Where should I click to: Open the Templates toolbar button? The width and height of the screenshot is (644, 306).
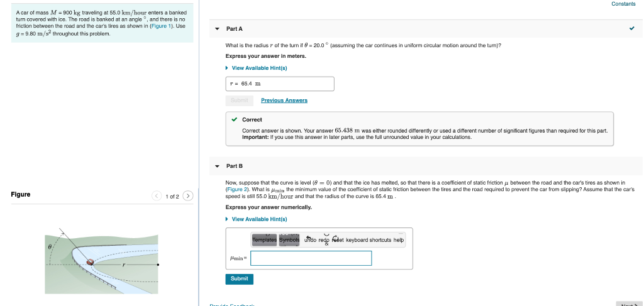pos(264,240)
